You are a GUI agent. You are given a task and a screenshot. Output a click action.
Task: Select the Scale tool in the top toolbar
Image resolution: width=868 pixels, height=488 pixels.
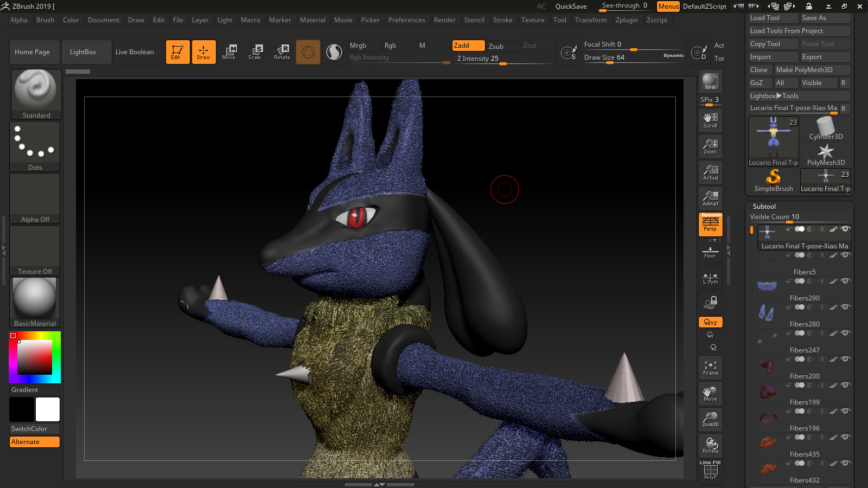coord(255,52)
